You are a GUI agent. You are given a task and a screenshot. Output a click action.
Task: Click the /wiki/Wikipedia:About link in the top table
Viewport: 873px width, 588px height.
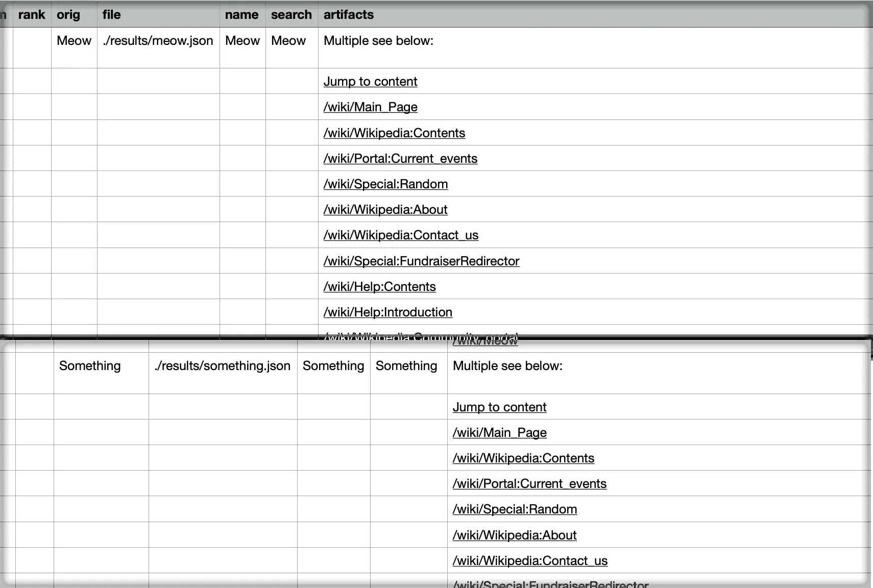pos(385,209)
